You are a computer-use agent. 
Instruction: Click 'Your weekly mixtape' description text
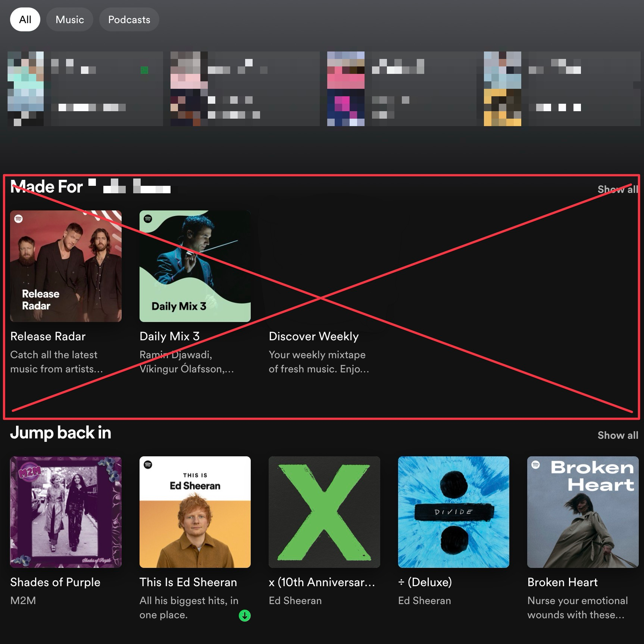[319, 362]
